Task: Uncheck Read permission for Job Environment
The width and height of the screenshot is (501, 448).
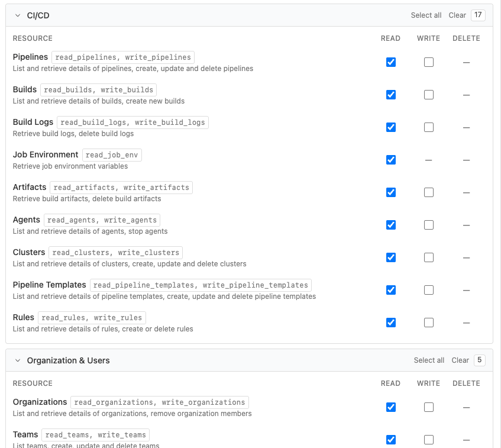Action: click(391, 160)
